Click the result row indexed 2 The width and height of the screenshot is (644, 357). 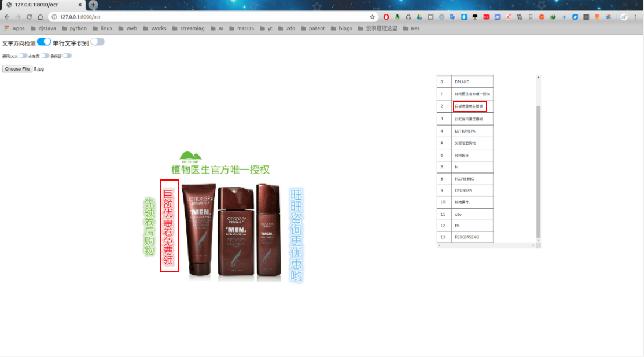click(x=465, y=106)
